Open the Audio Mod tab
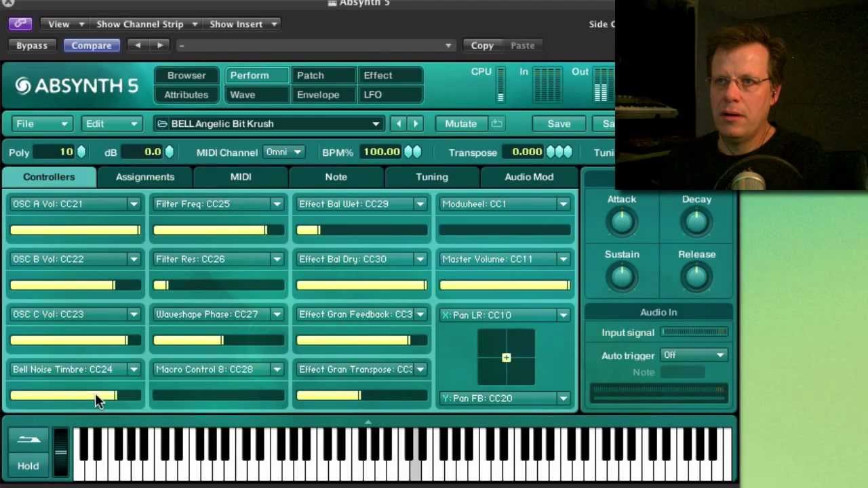Viewport: 868px width, 488px height. pos(529,177)
